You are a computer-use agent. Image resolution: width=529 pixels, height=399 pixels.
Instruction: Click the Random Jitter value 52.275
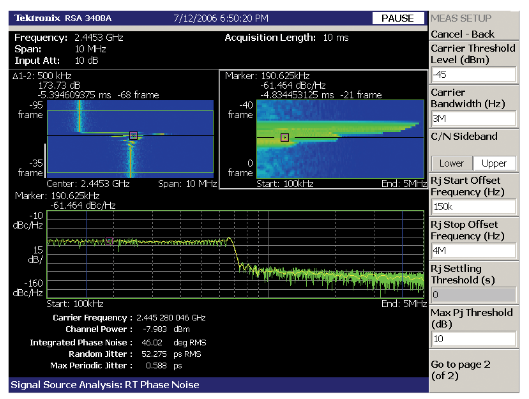(154, 354)
